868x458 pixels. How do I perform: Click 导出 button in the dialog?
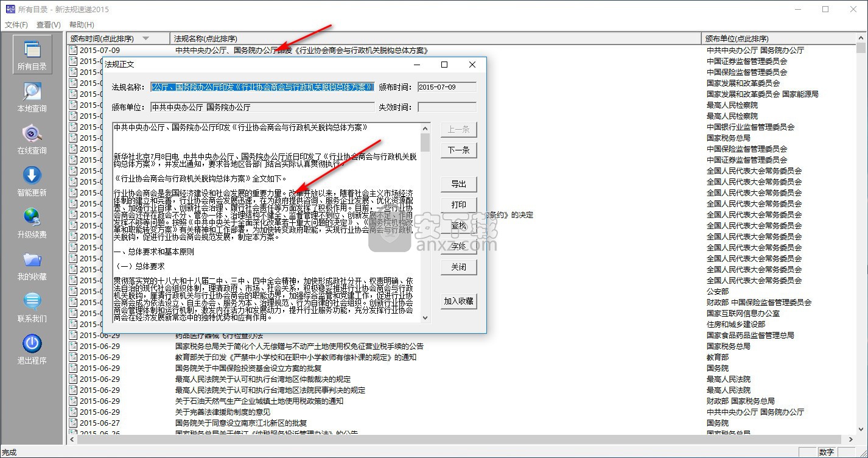(x=459, y=184)
